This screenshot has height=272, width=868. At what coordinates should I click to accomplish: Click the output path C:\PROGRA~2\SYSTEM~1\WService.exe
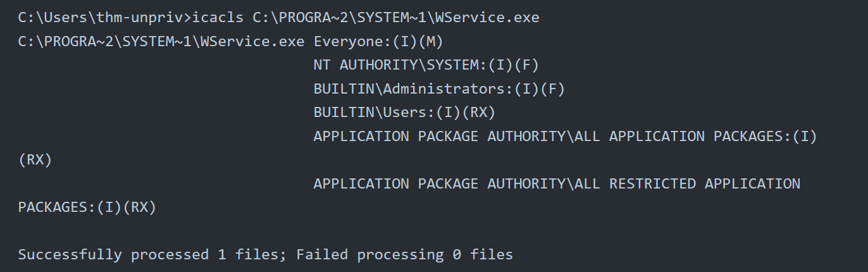161,42
